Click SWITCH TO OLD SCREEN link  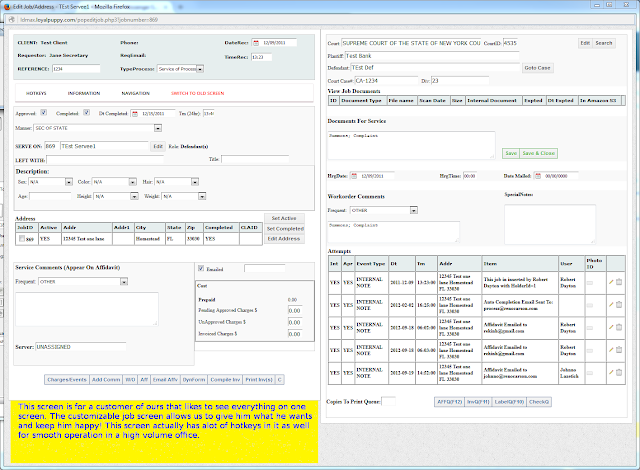(198, 93)
